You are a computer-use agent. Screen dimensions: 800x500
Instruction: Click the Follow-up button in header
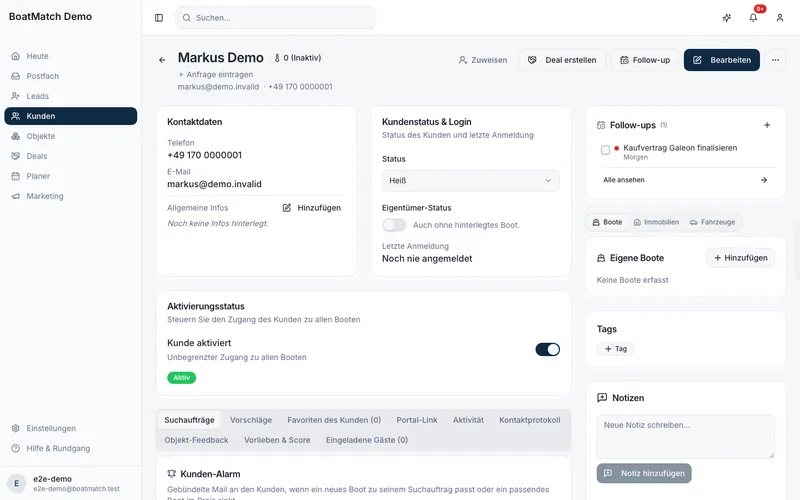point(645,60)
